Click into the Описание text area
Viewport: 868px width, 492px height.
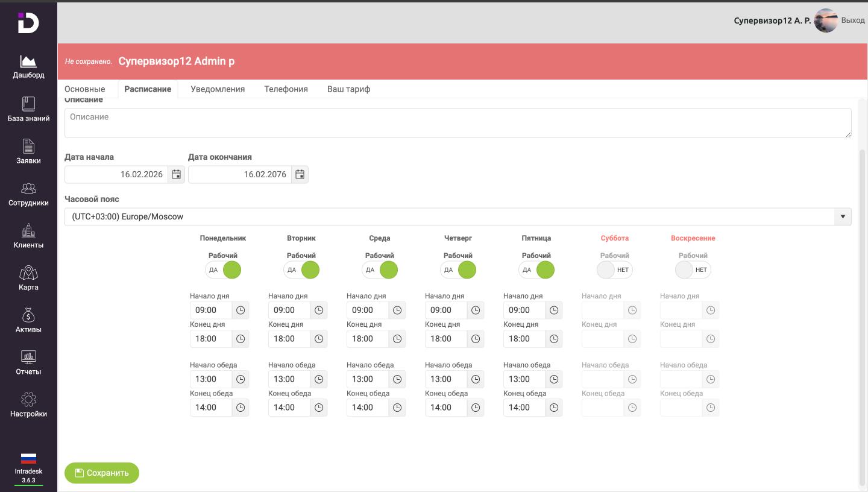(x=458, y=123)
